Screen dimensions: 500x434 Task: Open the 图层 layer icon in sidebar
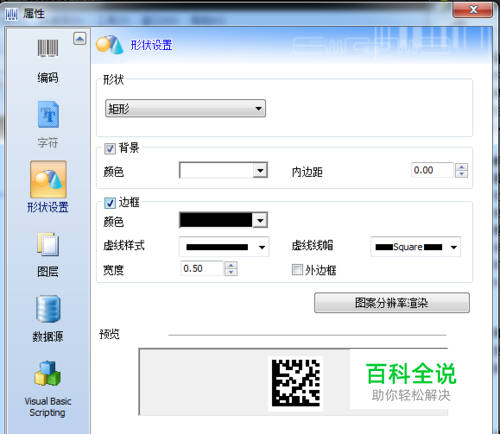pos(48,244)
